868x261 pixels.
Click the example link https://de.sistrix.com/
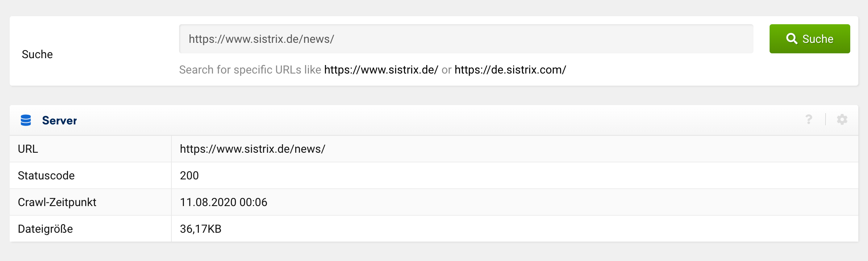click(510, 70)
